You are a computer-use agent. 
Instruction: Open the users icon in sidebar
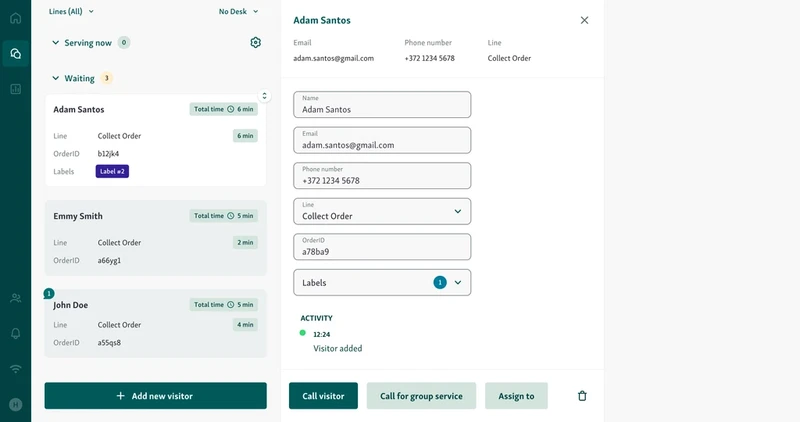pyautogui.click(x=15, y=298)
